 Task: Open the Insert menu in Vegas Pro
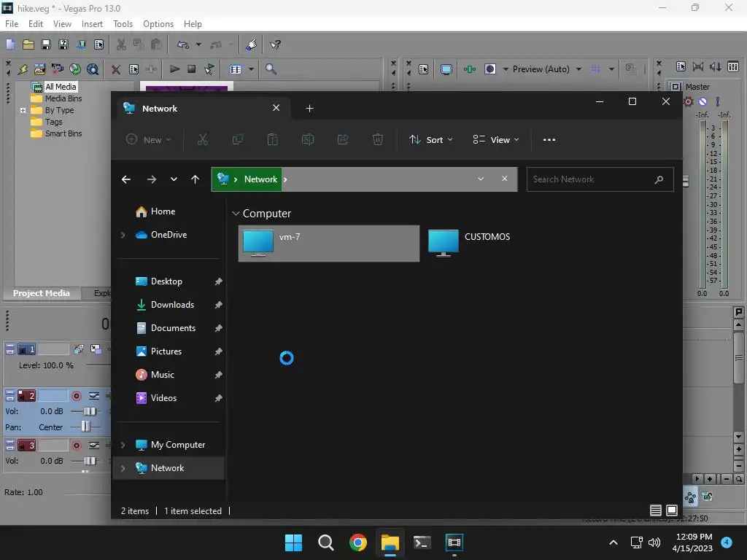click(92, 24)
